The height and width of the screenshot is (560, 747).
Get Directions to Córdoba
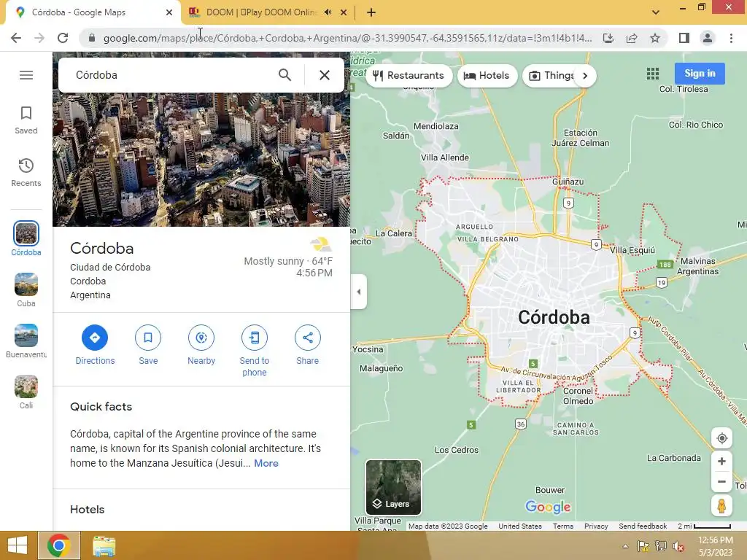click(95, 345)
